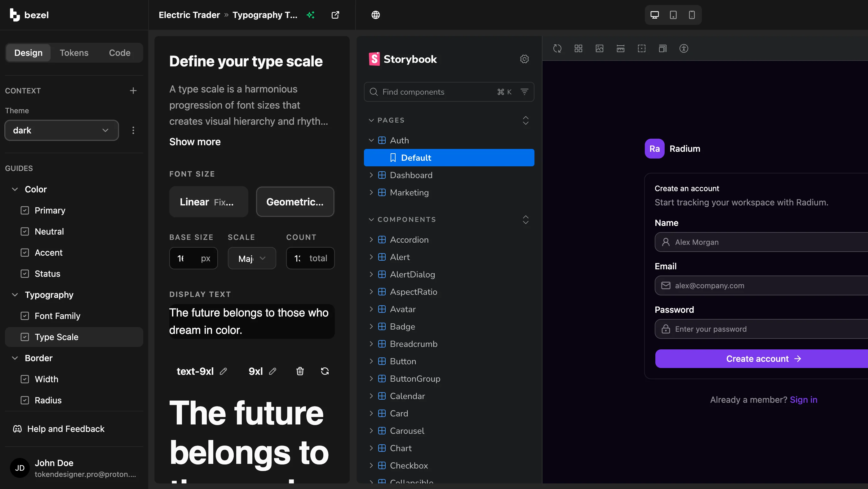
Task: Click the stacked frames icon
Action: (x=662, y=49)
